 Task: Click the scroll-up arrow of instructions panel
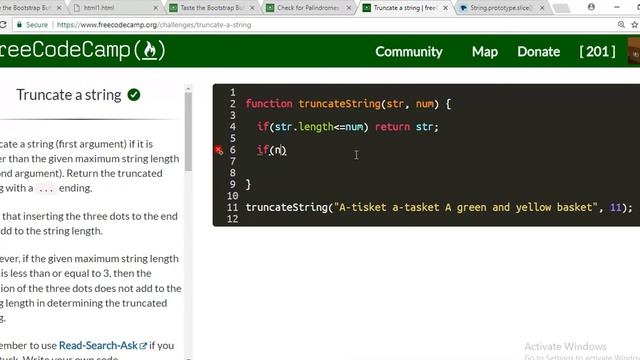[x=188, y=88]
